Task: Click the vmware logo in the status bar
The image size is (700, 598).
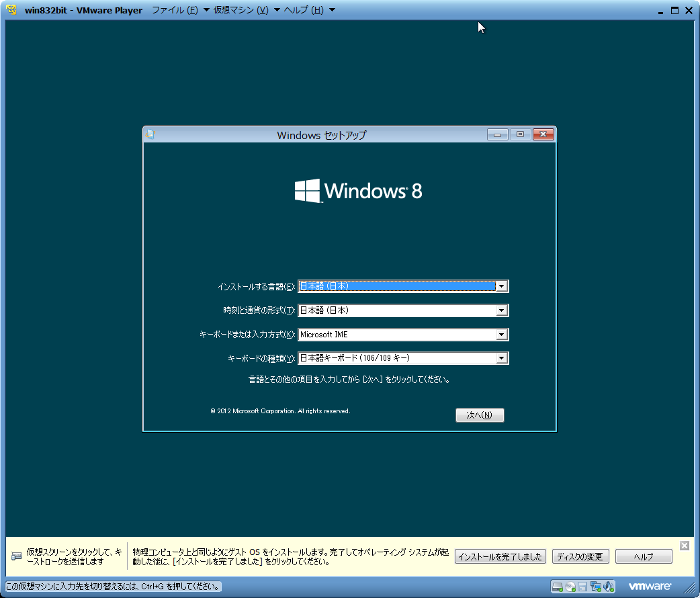Action: (x=650, y=587)
